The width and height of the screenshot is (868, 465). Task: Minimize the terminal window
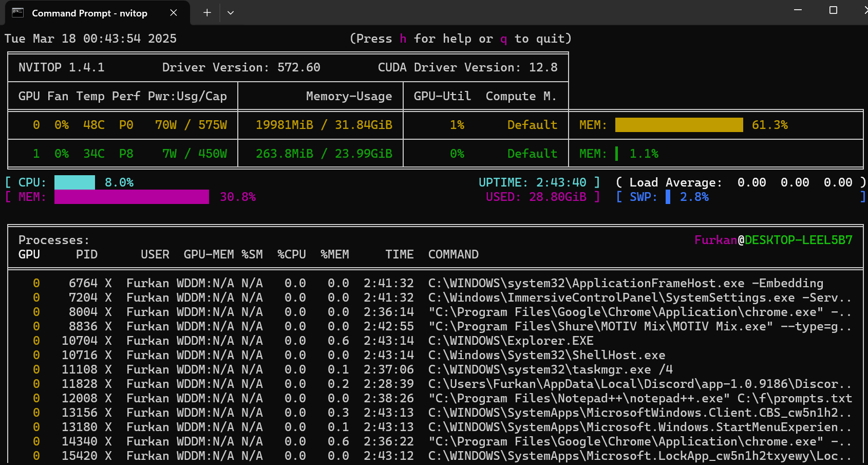pos(798,10)
